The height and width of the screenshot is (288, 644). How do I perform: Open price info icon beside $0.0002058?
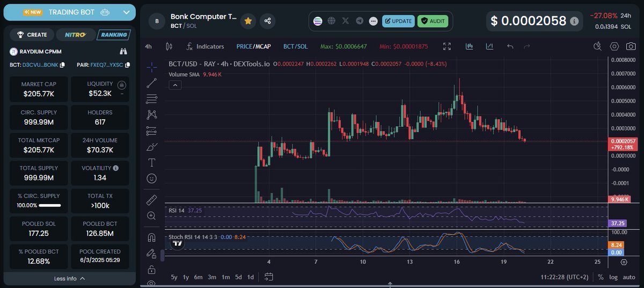point(574,21)
